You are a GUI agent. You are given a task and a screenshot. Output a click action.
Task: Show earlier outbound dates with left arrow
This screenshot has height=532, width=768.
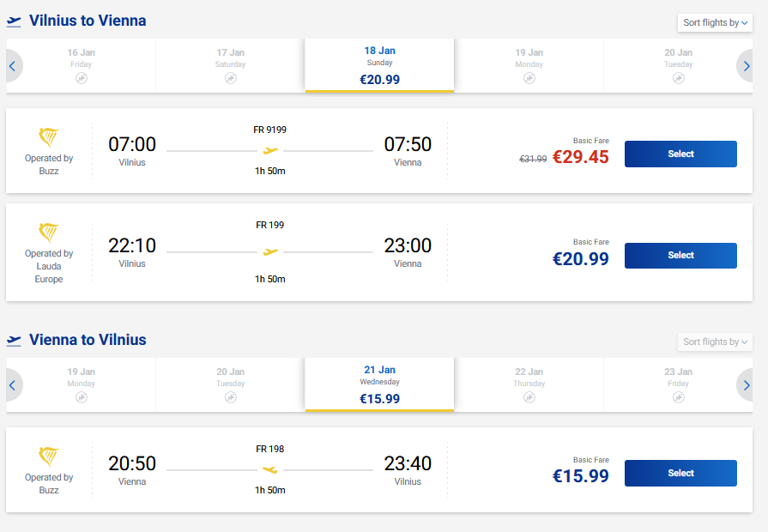click(13, 65)
